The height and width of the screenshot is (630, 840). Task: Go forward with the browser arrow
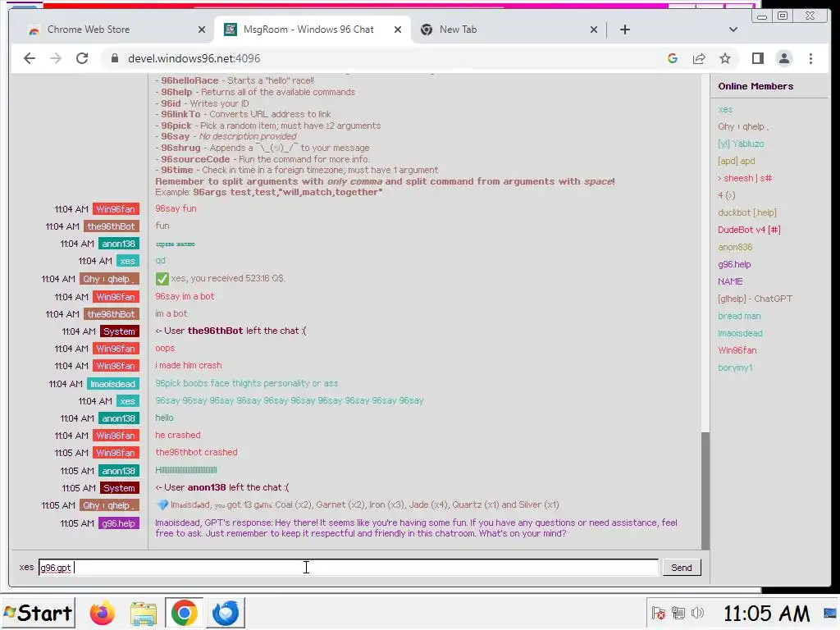[x=56, y=58]
